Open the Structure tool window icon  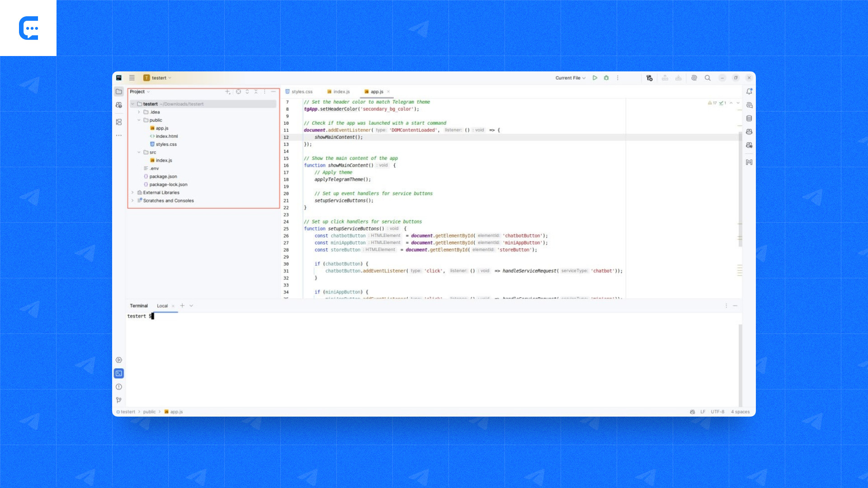(118, 122)
